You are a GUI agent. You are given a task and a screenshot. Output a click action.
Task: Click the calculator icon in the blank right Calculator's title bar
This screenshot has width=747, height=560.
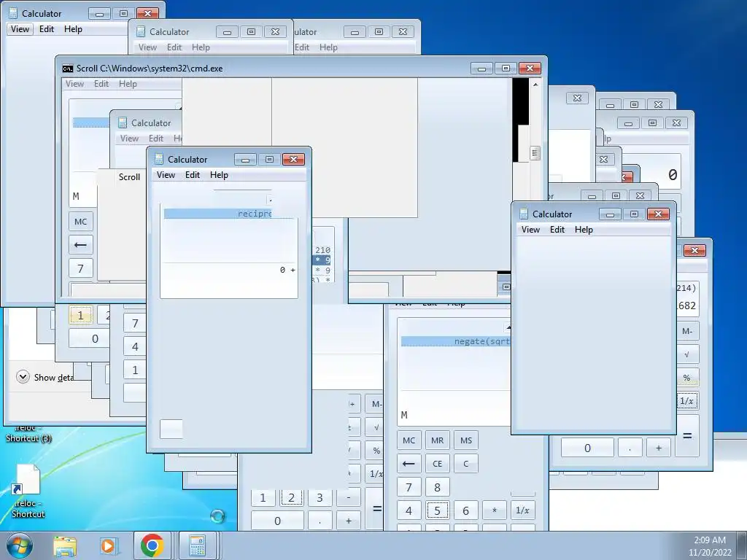pos(524,214)
